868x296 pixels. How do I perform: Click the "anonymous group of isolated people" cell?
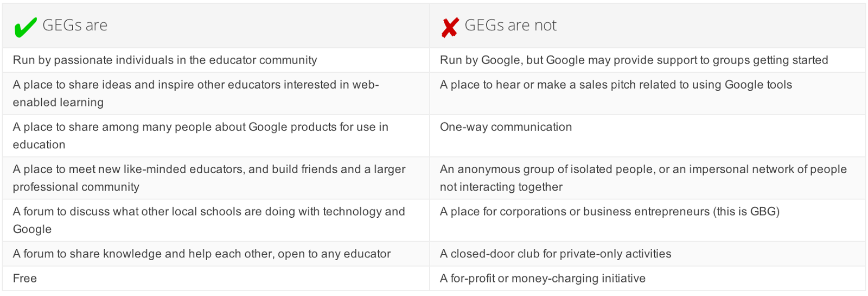[x=643, y=169]
